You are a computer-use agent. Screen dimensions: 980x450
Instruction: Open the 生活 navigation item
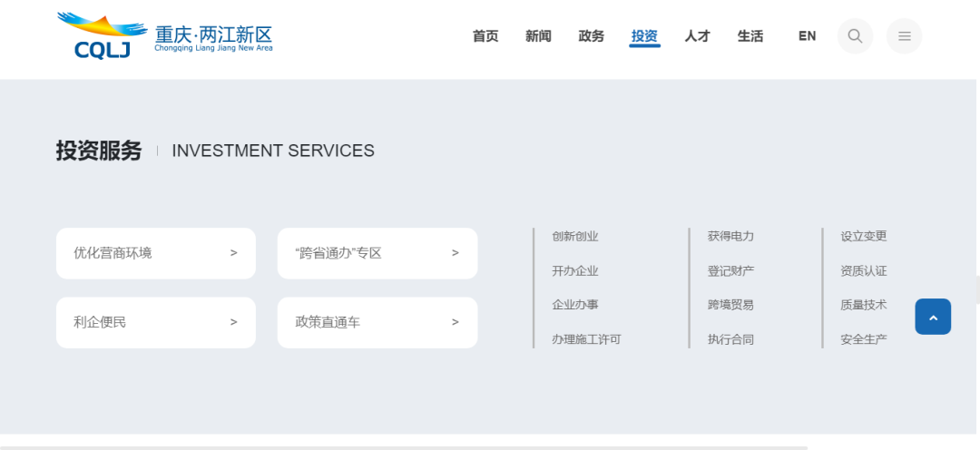pos(750,36)
